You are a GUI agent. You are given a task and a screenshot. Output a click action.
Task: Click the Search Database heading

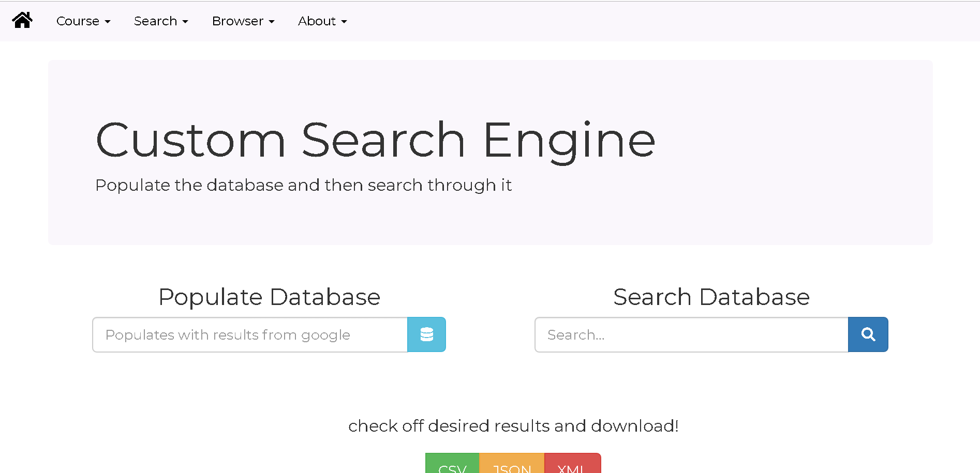pos(711,297)
